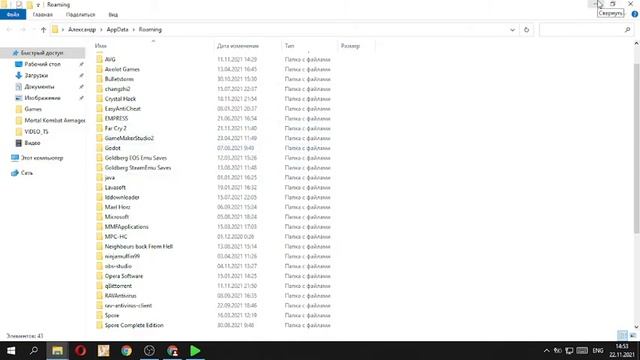Select the obs-studio folder icon

click(100, 266)
